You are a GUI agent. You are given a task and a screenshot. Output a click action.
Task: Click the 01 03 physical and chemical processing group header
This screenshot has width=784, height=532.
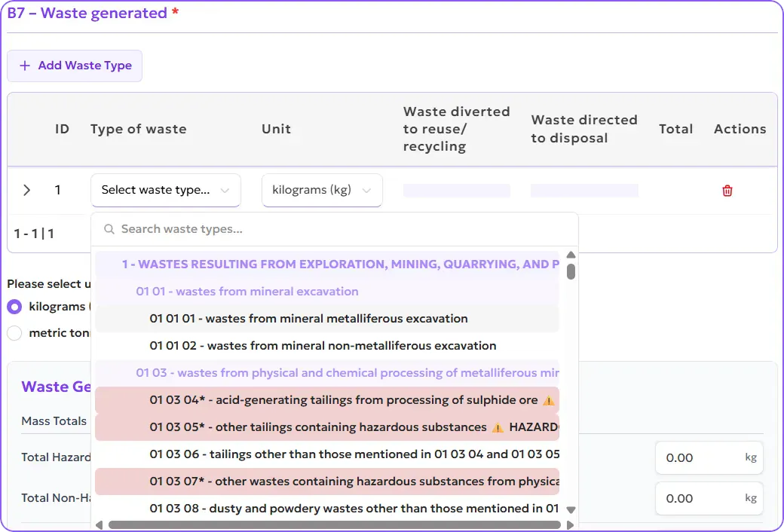coord(327,373)
